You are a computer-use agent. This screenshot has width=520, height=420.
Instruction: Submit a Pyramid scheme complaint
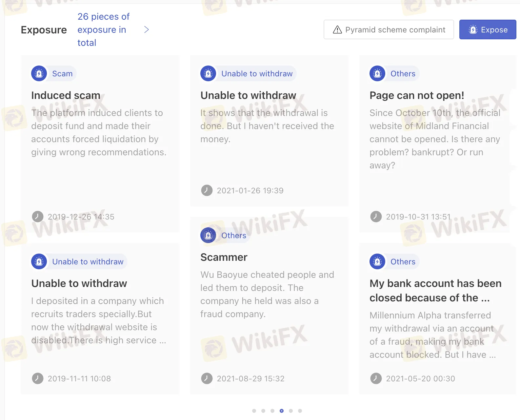(389, 29)
